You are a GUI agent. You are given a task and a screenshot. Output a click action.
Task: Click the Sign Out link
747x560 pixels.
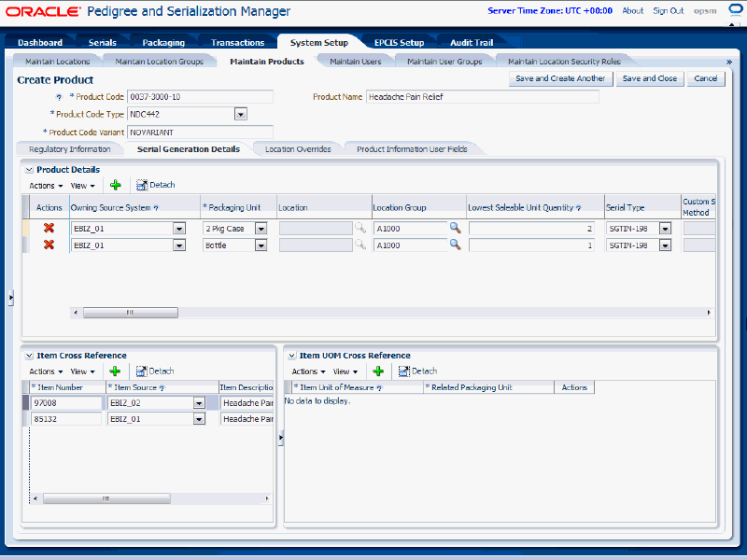pos(668,10)
